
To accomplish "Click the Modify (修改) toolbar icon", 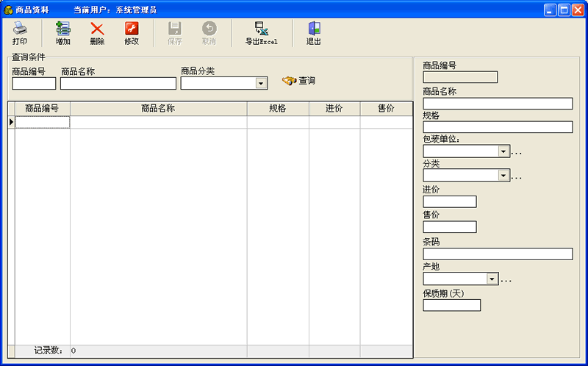I will coord(132,29).
